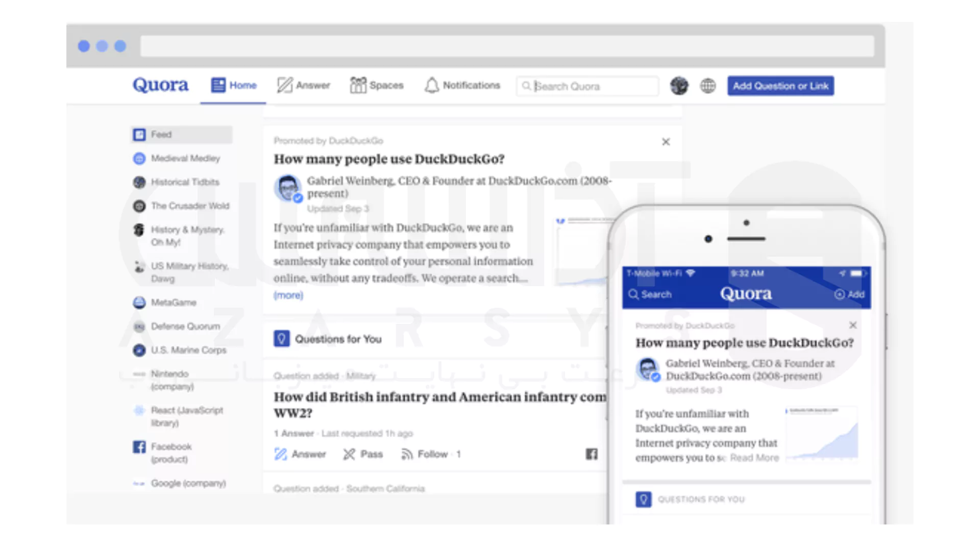Share WW2 question via Facebook icon

592,454
